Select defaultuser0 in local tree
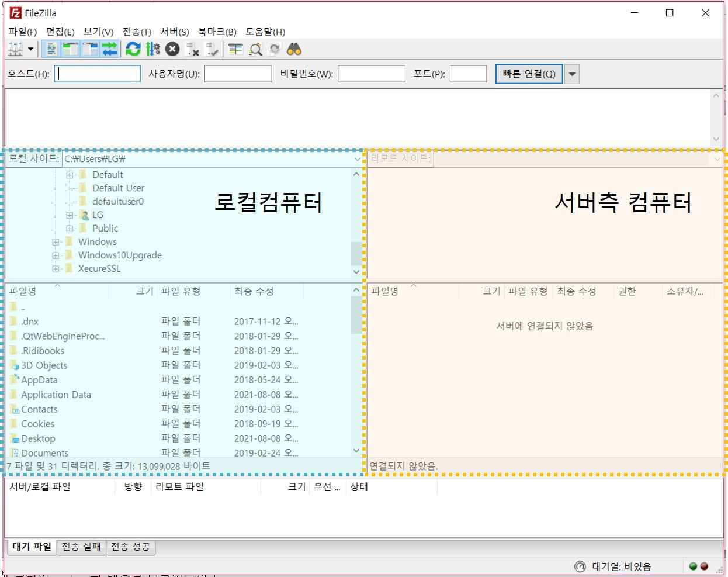The image size is (728, 577). pos(117,202)
